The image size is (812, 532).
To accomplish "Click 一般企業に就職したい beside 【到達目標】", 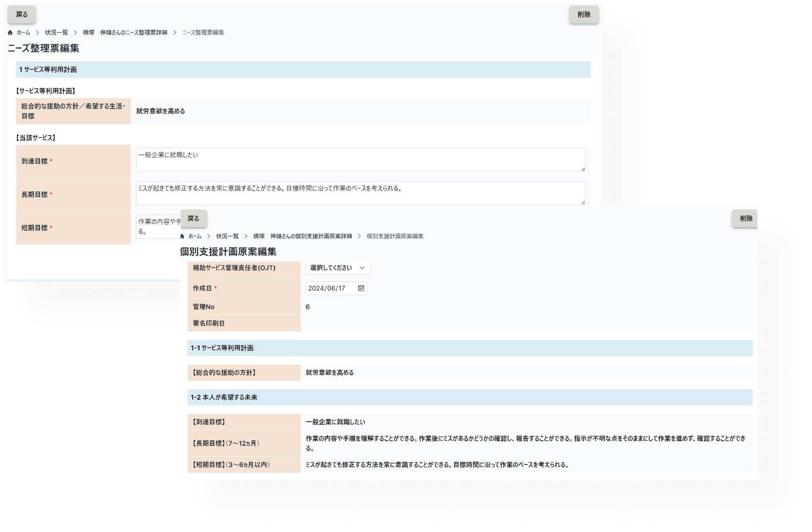I will coord(335,422).
